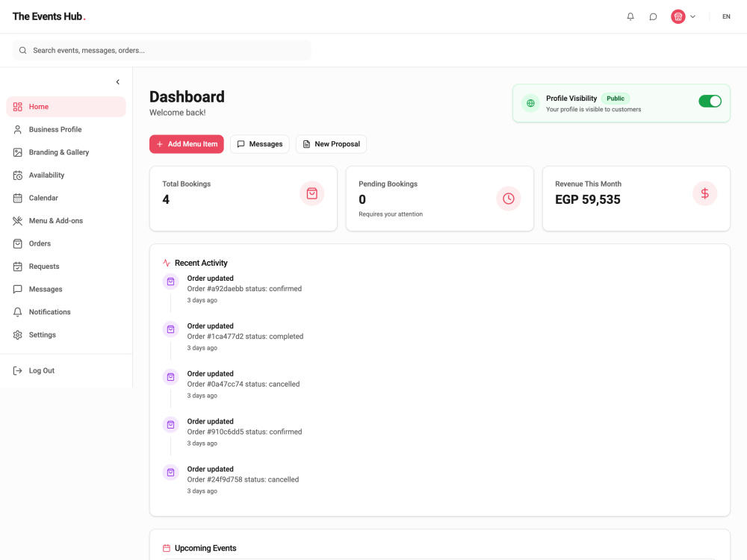This screenshot has height=560, width=747.
Task: Open Settings in the sidebar
Action: point(66,335)
